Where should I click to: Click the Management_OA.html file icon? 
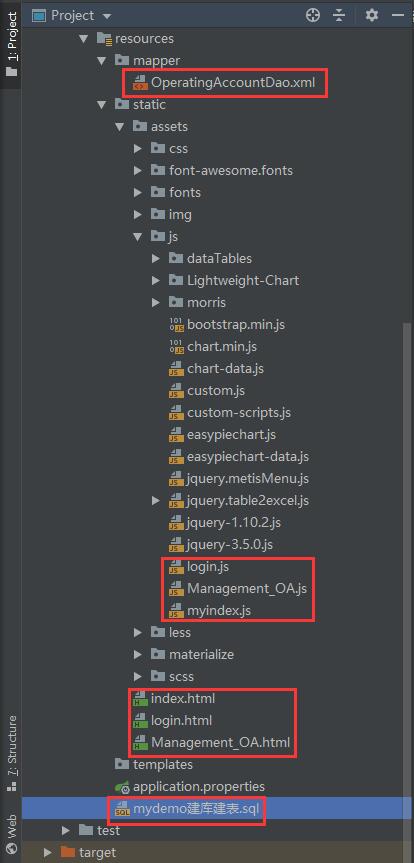coord(140,744)
